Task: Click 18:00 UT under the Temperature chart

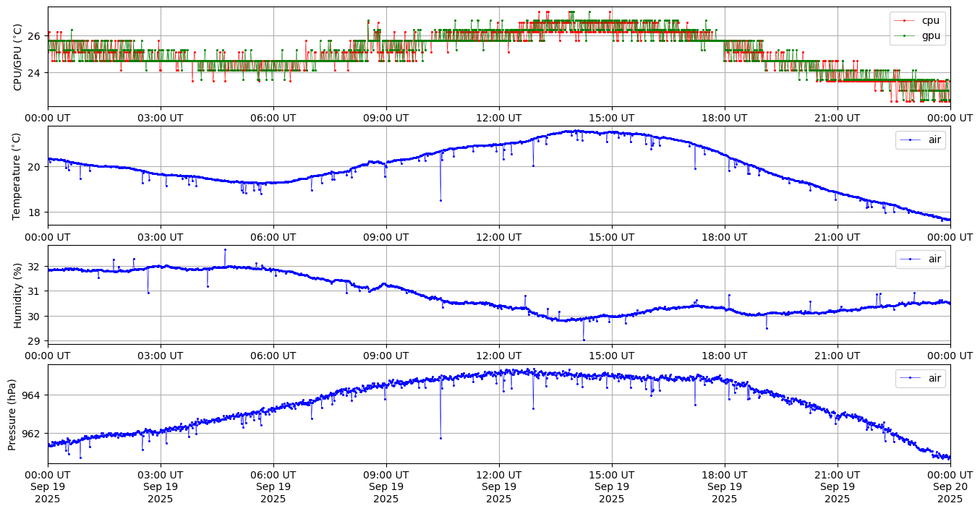Action: pos(725,237)
